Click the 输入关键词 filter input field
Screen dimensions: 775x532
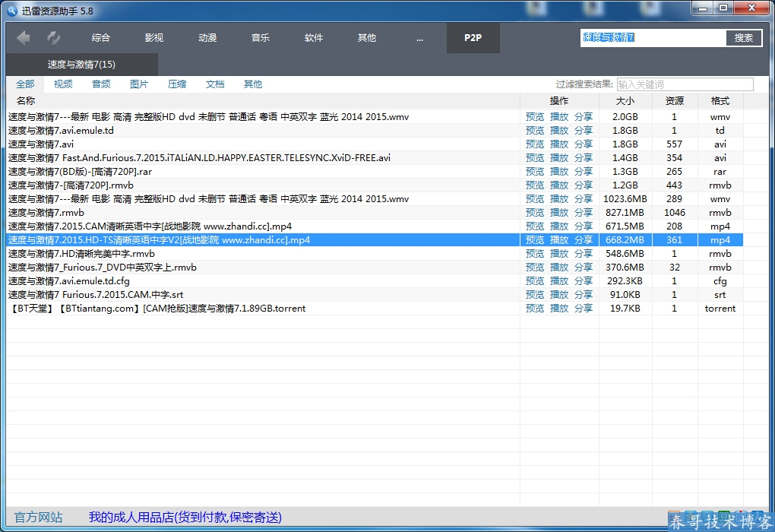point(685,84)
